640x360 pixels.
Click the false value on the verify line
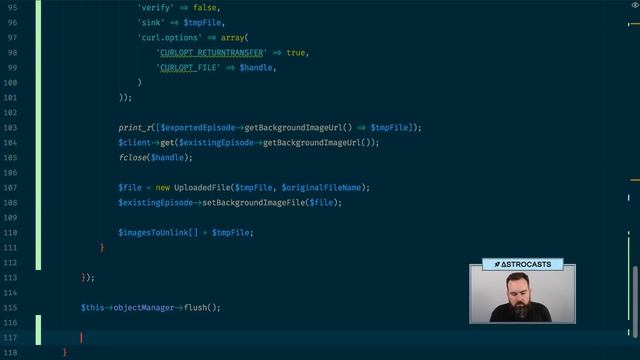pos(205,8)
